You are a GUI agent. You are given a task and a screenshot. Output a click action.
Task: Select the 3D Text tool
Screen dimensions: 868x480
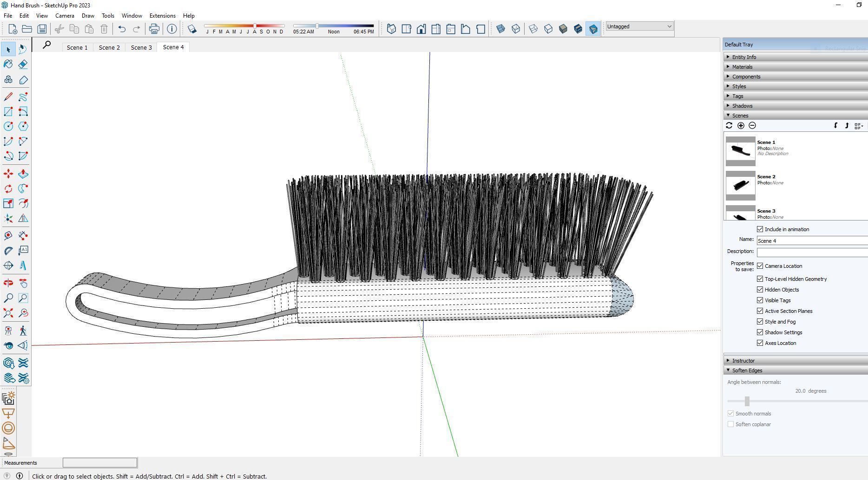coord(23,266)
